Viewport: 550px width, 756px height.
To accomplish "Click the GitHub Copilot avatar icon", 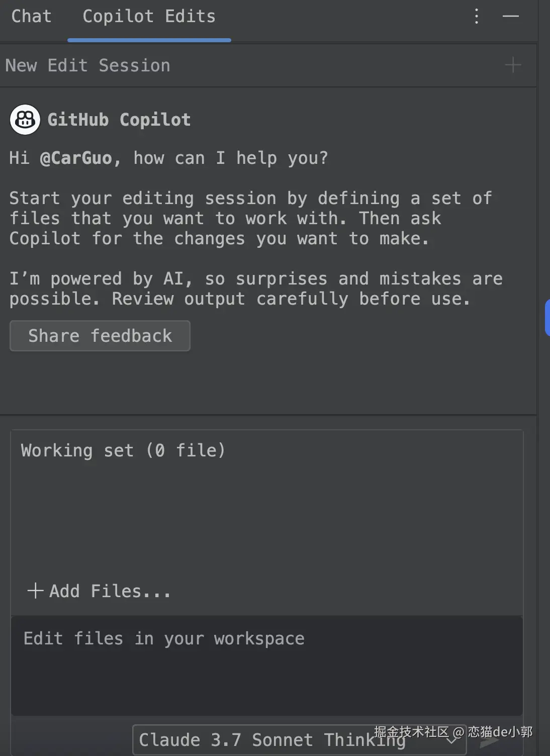I will coord(25,120).
